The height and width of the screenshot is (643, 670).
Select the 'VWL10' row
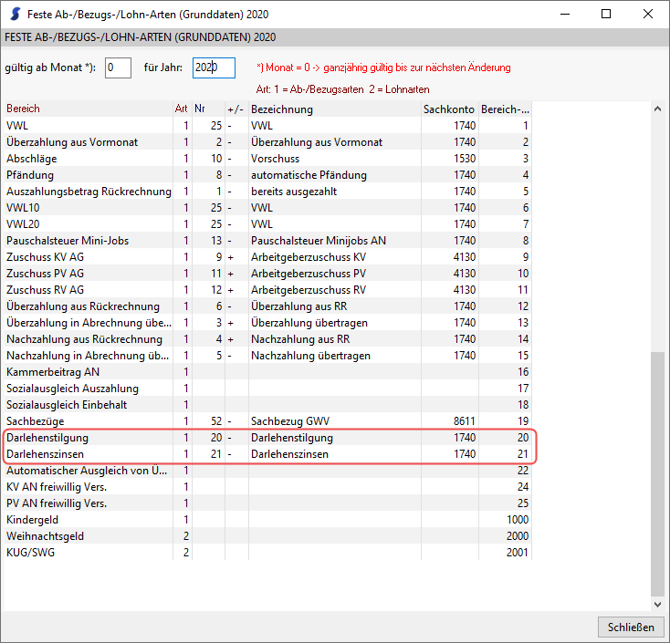pyautogui.click(x=268, y=208)
